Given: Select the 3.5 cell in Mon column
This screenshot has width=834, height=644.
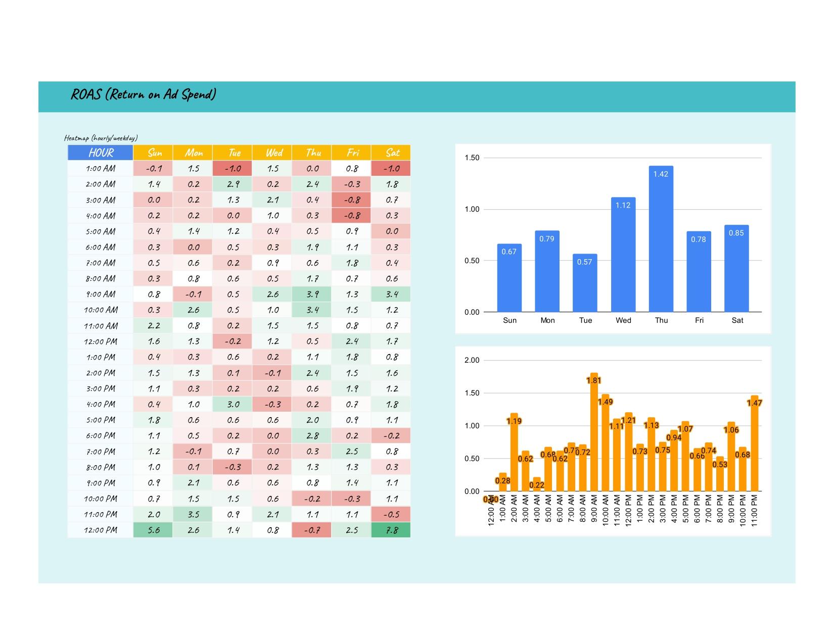Looking at the screenshot, I should [193, 514].
